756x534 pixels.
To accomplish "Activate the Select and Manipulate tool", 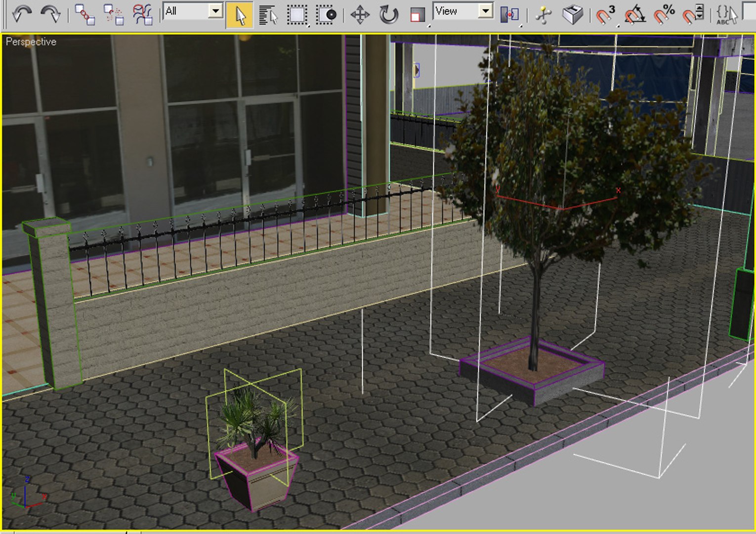I will pos(543,15).
